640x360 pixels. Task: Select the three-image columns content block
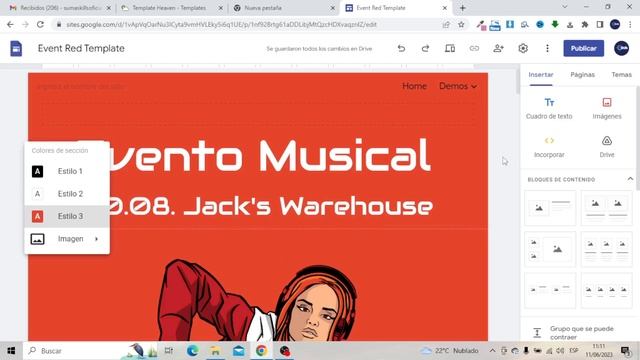(607, 249)
